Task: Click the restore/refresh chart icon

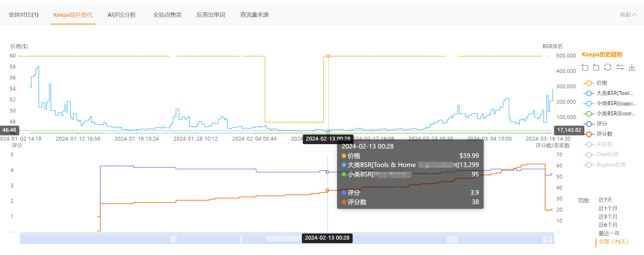Action: 608,67
